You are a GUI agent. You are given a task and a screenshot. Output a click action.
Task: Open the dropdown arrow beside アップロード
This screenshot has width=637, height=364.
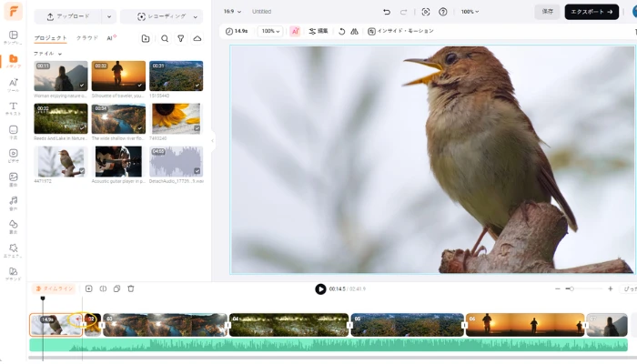pos(108,16)
